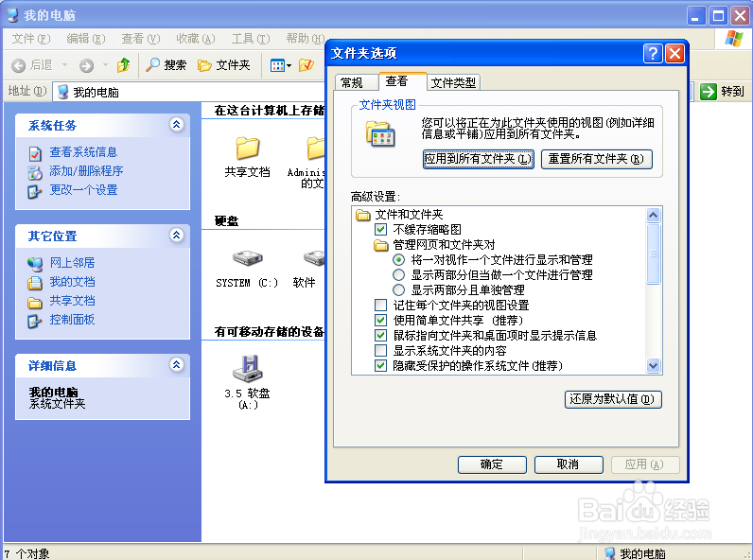Click 更改一个设置 sidebar icon
The height and width of the screenshot is (560, 753).
pyautogui.click(x=35, y=191)
